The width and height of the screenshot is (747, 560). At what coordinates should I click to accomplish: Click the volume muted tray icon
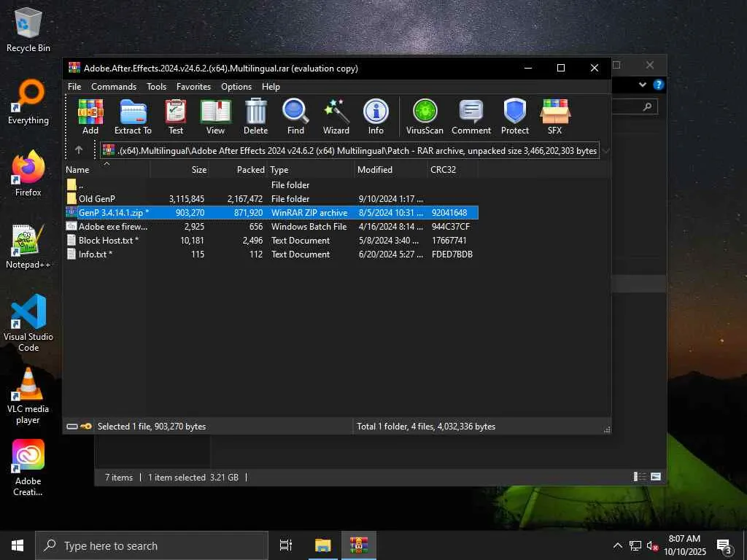[652, 545]
